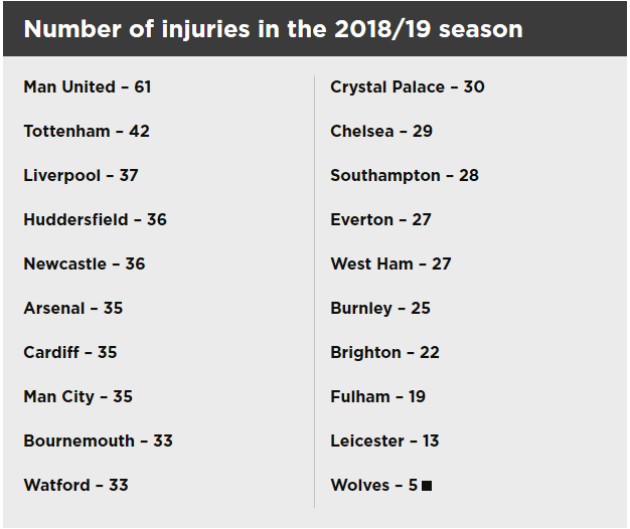This screenshot has height=529, width=630.
Task: Select the Man United – 61 entry
Action: pyautogui.click(x=87, y=87)
